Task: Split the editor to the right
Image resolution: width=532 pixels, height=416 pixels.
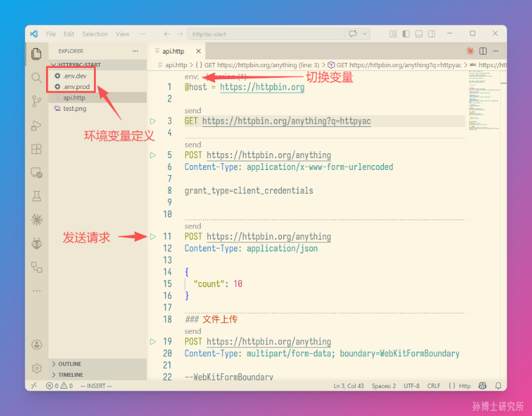Action: click(483, 51)
